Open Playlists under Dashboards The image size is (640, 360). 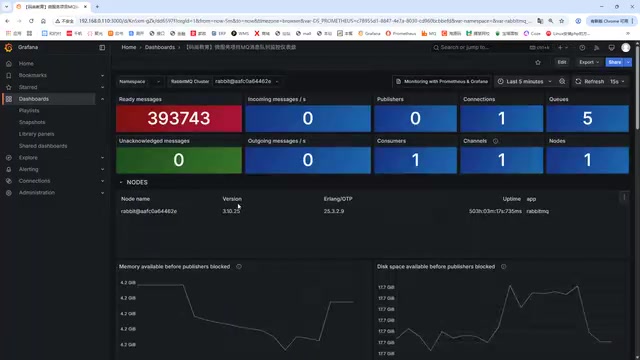point(29,111)
